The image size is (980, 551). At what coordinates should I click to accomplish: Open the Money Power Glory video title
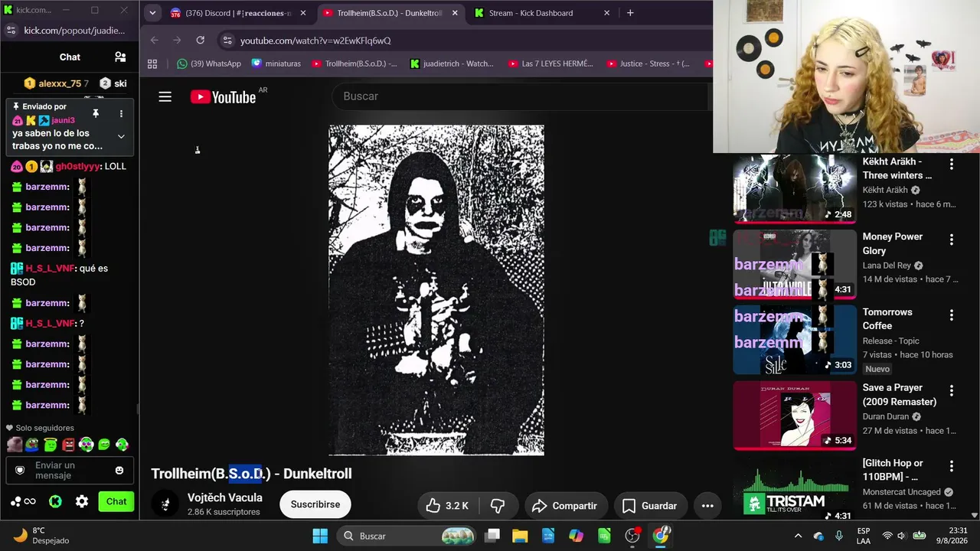point(893,243)
